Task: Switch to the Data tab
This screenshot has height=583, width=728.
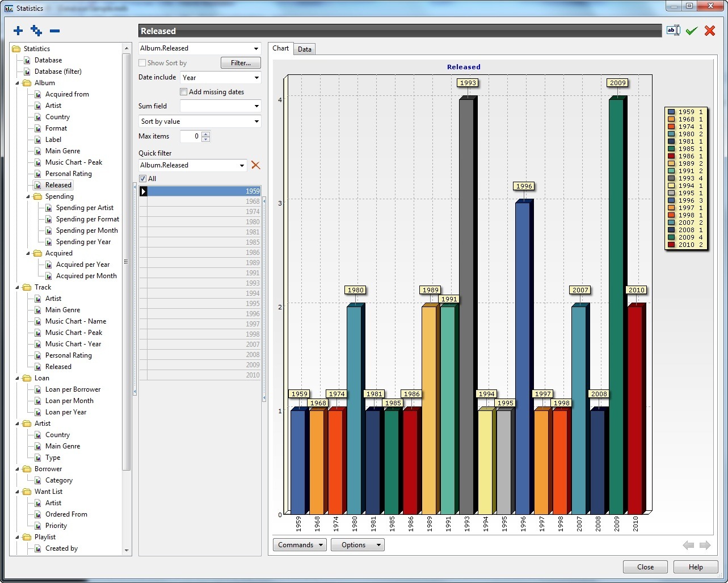Action: pos(305,49)
